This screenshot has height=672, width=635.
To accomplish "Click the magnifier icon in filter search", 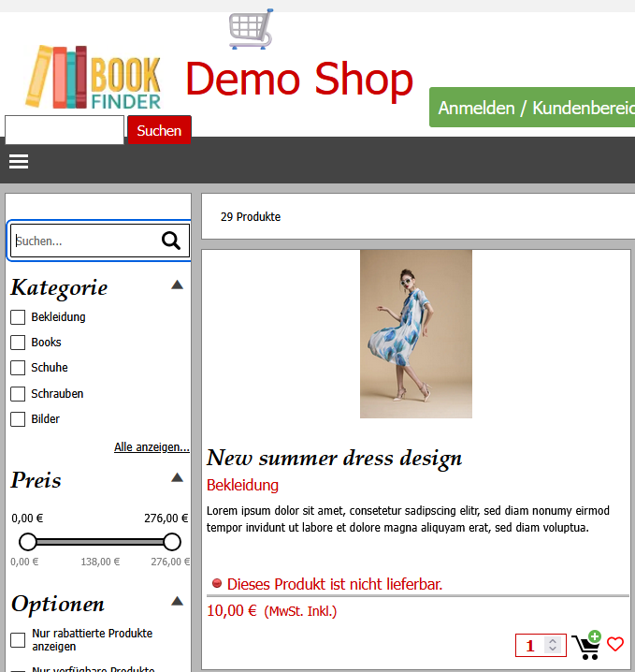I will [171, 241].
